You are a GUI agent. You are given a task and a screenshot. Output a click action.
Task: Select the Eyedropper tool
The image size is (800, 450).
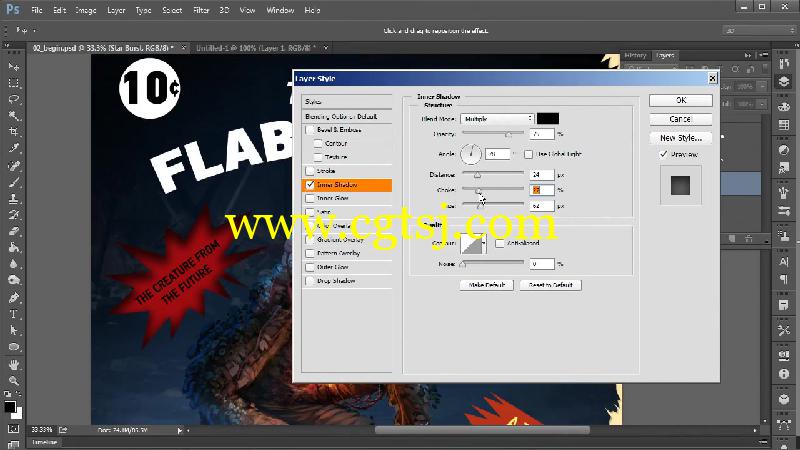[14, 148]
